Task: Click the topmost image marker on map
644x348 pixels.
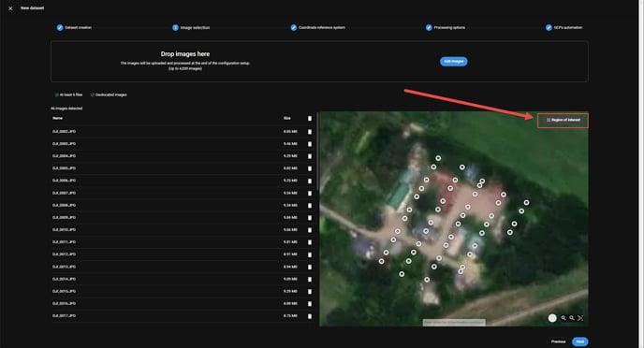Action: 438,158
